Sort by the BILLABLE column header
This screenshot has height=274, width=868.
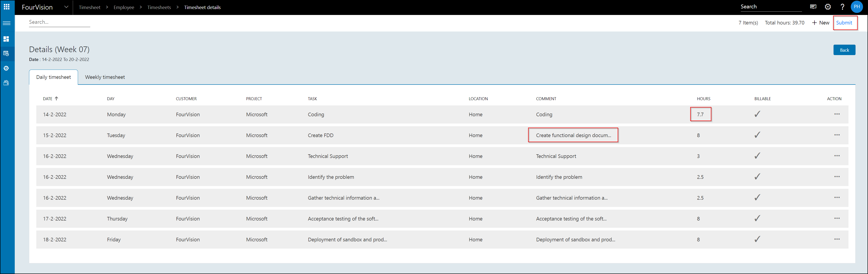coord(762,99)
